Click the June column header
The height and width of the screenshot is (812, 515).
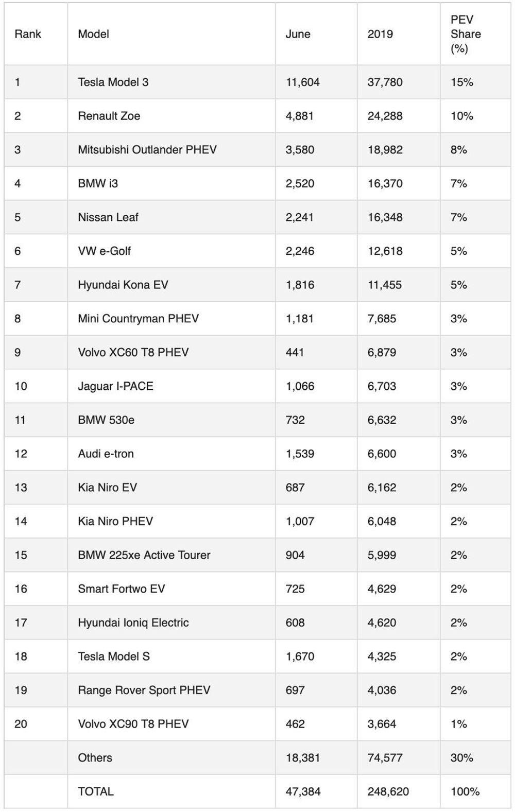298,34
